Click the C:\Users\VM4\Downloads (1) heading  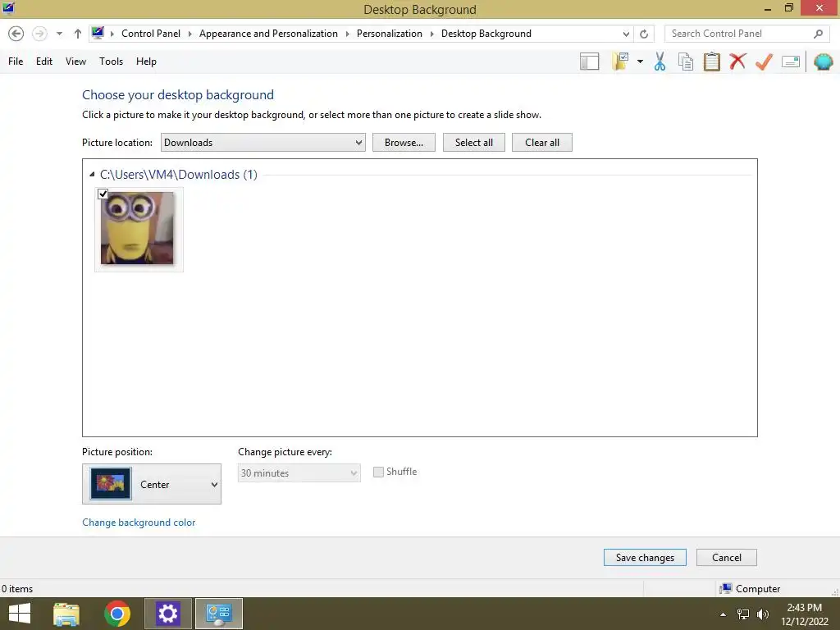[178, 175]
